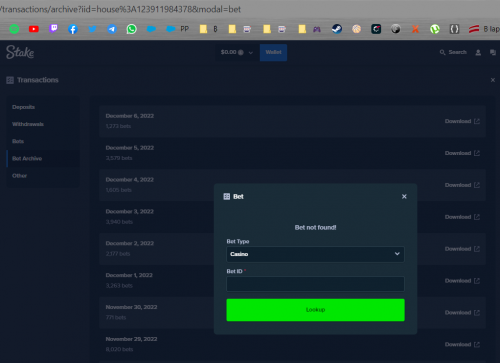This screenshot has width=500, height=363.
Task: Open the uTorrent bookmark icon
Action: pyautogui.click(x=435, y=29)
